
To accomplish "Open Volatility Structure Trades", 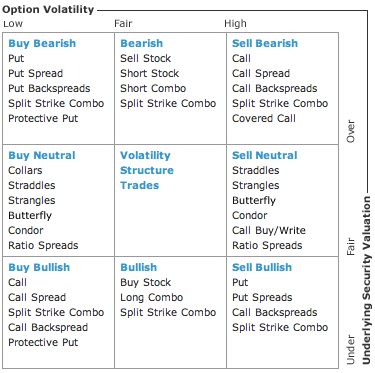I will click(147, 170).
